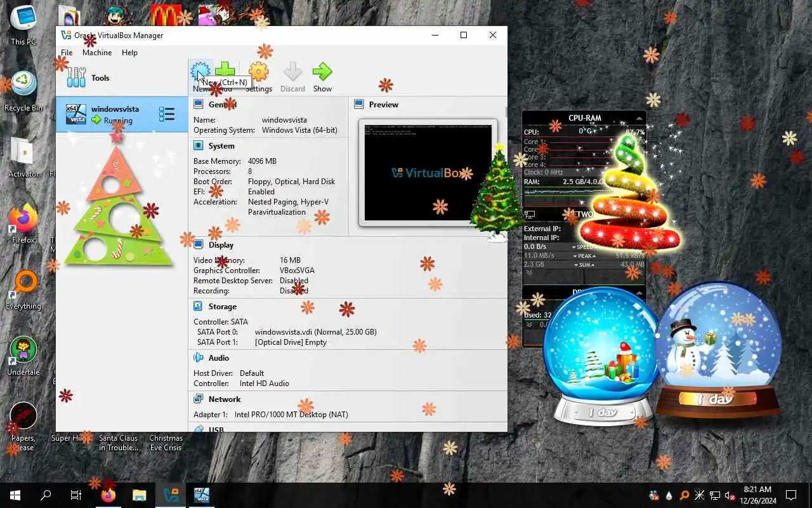
Task: Open the Undertale desktop shortcut
Action: 23,356
